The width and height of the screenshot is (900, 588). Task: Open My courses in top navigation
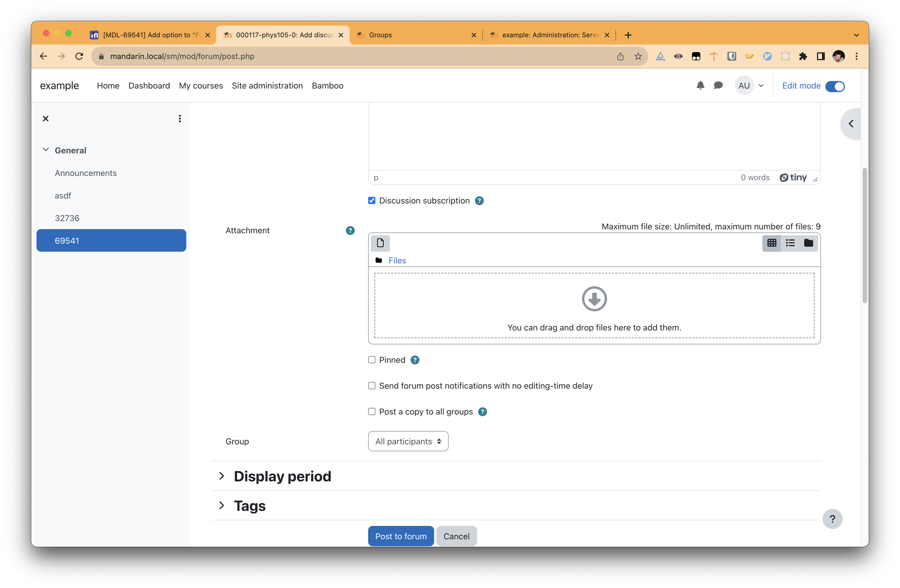[201, 86]
